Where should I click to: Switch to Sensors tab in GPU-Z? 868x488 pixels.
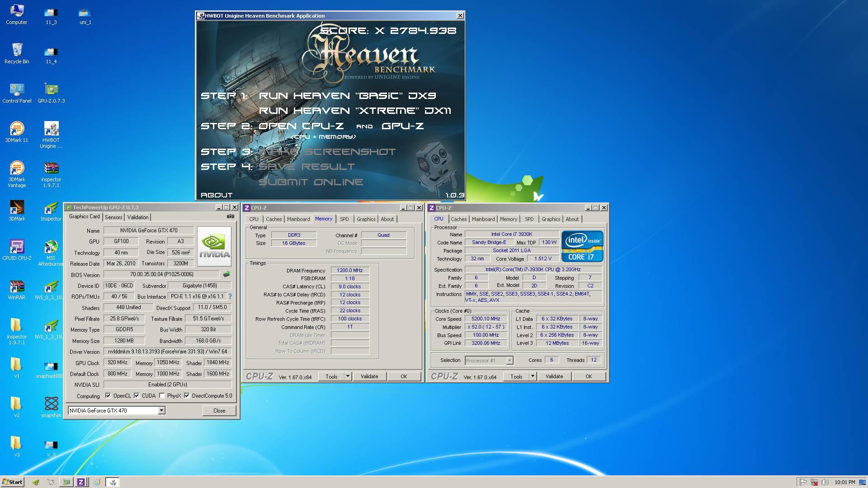coord(113,217)
